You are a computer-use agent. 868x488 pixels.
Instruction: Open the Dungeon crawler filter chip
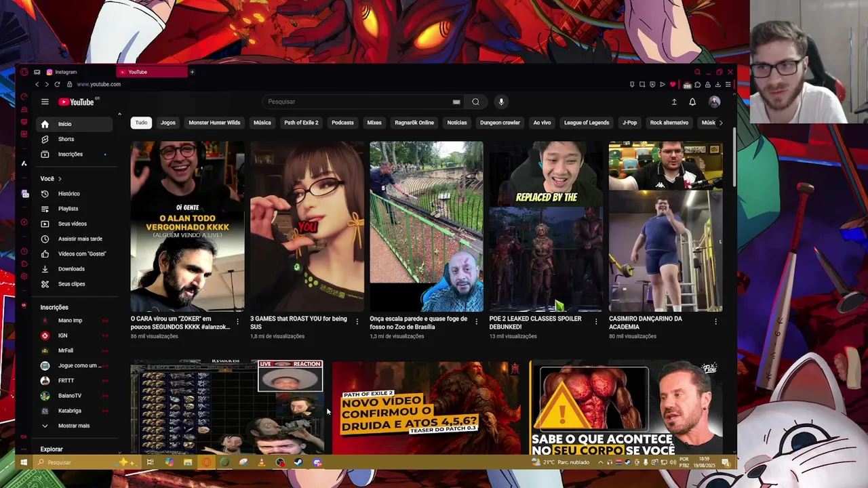coord(500,123)
